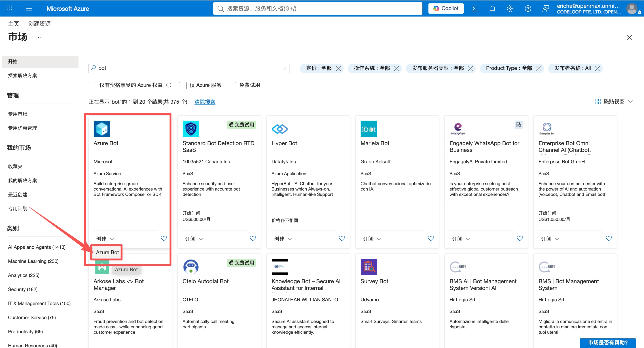644x348 pixels.
Task: Filter by AI Apps and Agents category
Action: 37,247
